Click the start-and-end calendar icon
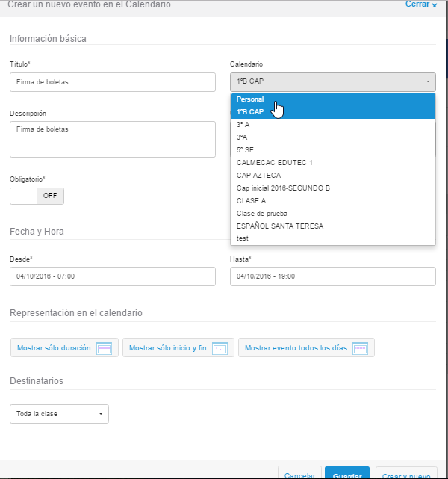448x479 pixels. click(220, 348)
